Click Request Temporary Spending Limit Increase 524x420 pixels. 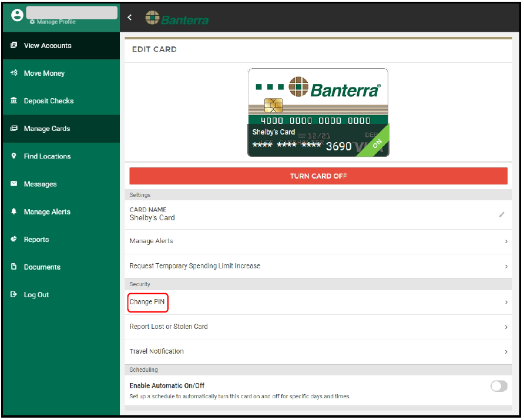pyautogui.click(x=194, y=266)
